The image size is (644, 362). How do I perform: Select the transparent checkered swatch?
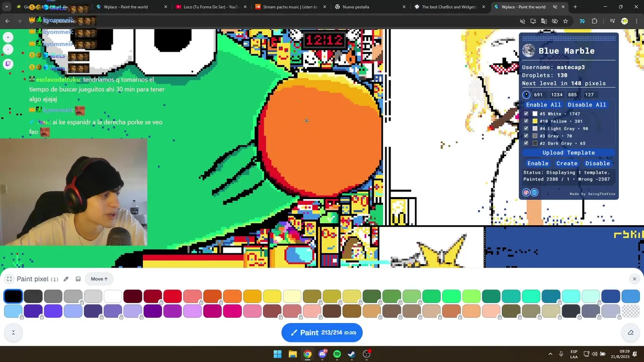[630, 312]
